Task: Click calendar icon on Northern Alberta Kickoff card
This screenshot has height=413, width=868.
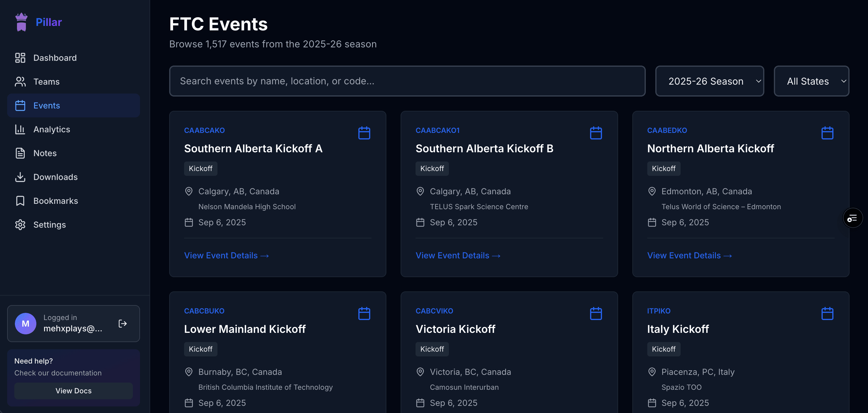Action: [x=827, y=133]
